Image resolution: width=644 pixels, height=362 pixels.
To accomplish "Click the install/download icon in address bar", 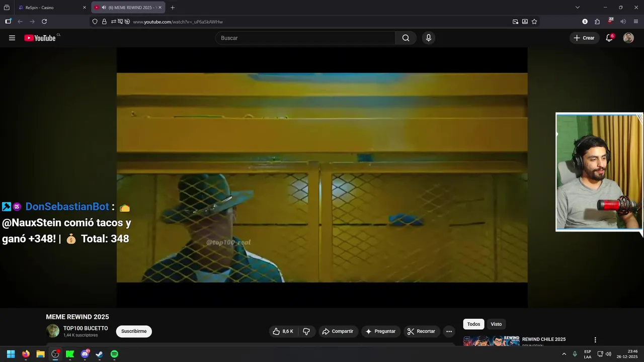I will (525, 22).
